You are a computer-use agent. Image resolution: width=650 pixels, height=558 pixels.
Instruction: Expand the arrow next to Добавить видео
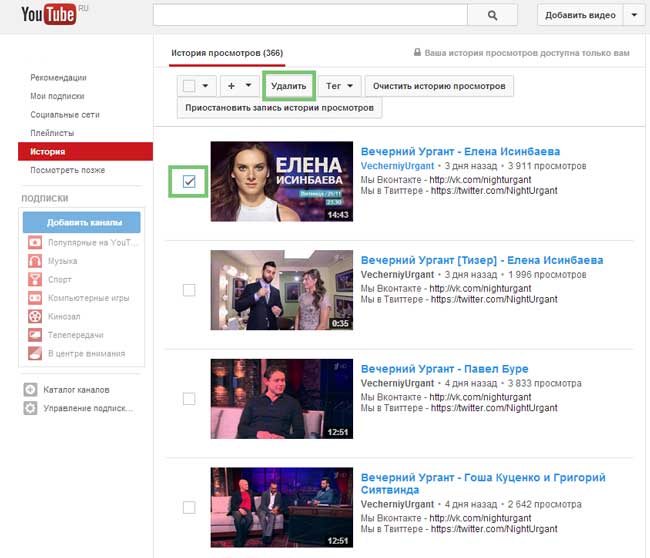pos(634,15)
